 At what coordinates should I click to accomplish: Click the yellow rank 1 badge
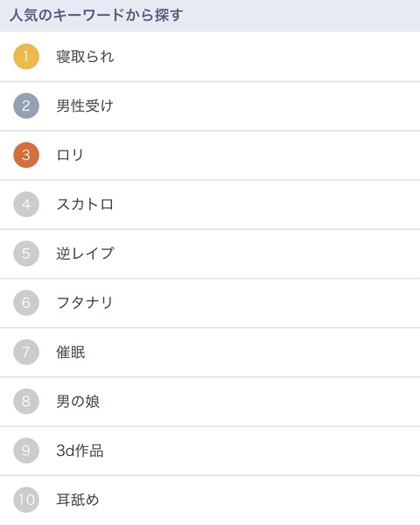click(26, 57)
